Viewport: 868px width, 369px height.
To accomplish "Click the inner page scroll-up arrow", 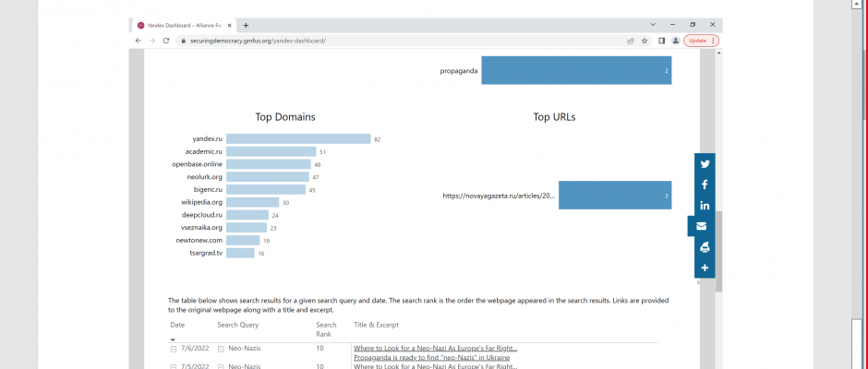I will coord(718,53).
